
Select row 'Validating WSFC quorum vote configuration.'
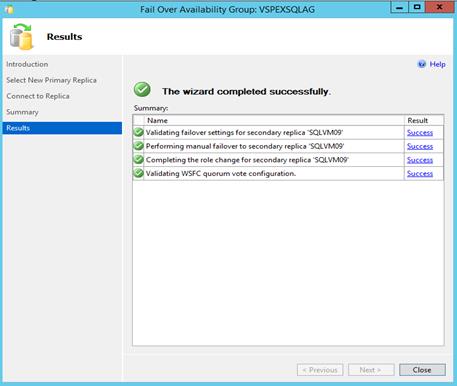(288, 174)
